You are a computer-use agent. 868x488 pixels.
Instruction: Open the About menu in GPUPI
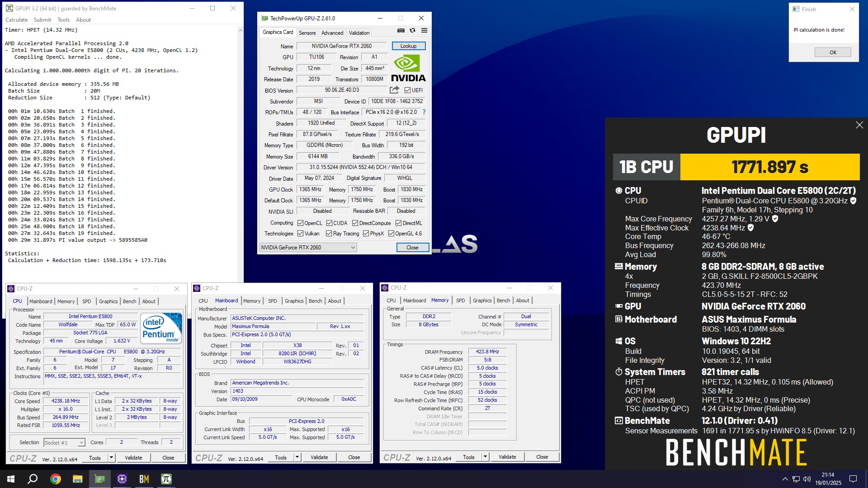click(83, 19)
